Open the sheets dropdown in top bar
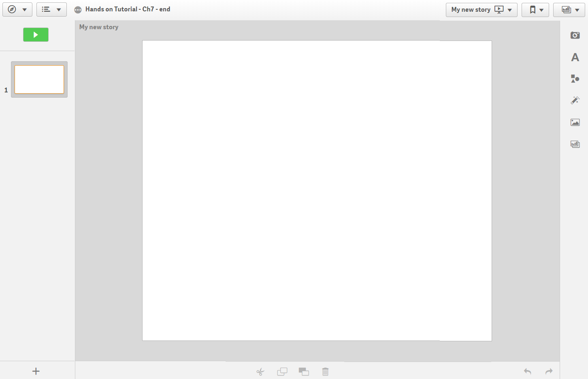Screen dimensions: 588x379 pos(569,10)
